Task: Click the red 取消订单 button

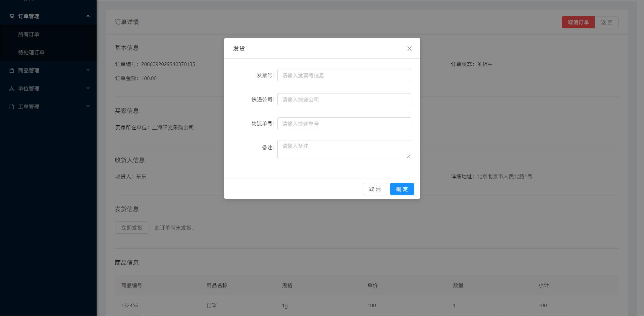Action: (578, 22)
